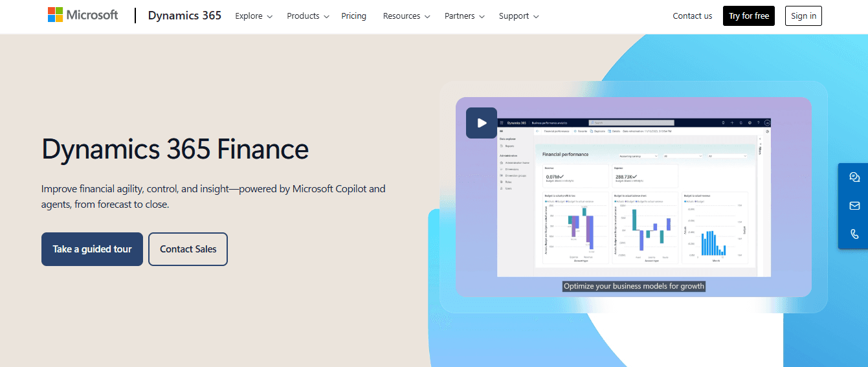Viewport: 868px width, 367px height.
Task: Expand the Products menu
Action: tap(308, 16)
